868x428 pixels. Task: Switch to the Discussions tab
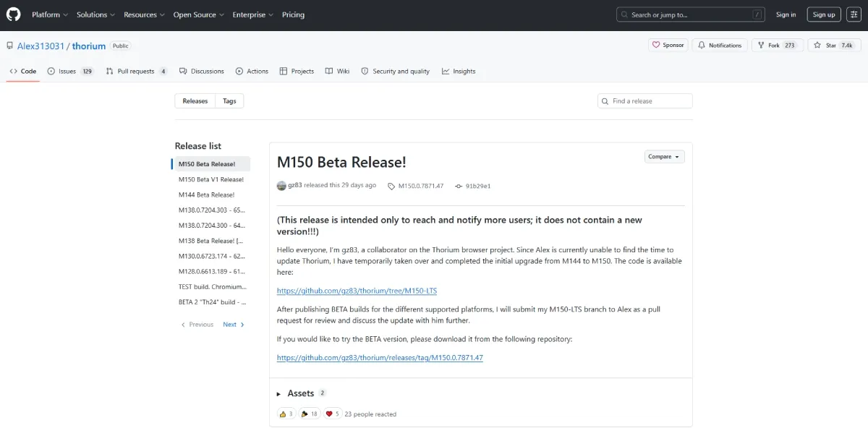coord(202,71)
